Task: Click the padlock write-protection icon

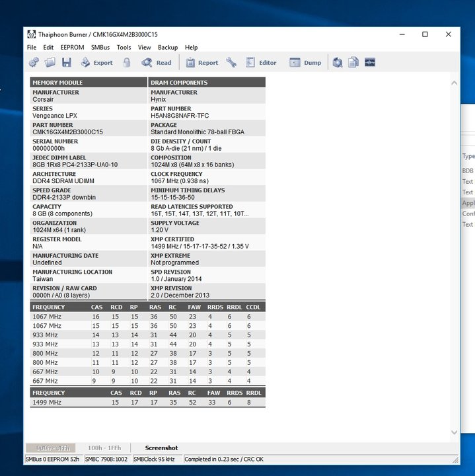Action: [127, 63]
